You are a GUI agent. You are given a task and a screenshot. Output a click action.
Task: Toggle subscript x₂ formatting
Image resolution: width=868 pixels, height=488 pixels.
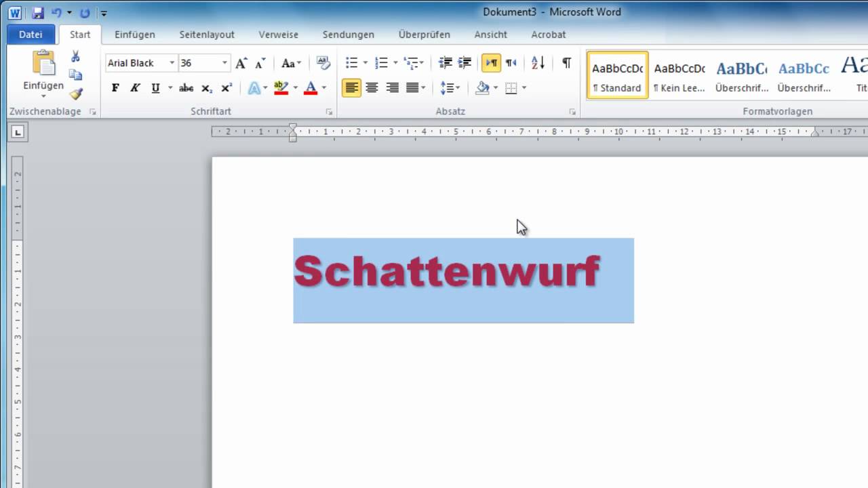pos(207,88)
